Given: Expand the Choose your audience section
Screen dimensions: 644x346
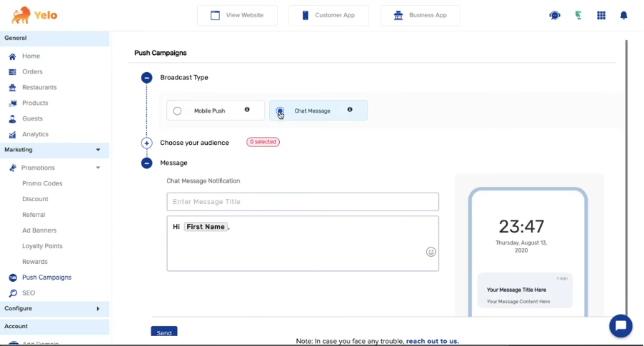Looking at the screenshot, I should [x=146, y=143].
